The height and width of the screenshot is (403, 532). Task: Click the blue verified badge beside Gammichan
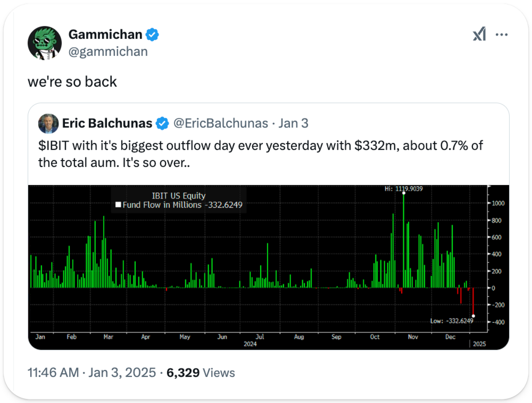coord(152,35)
